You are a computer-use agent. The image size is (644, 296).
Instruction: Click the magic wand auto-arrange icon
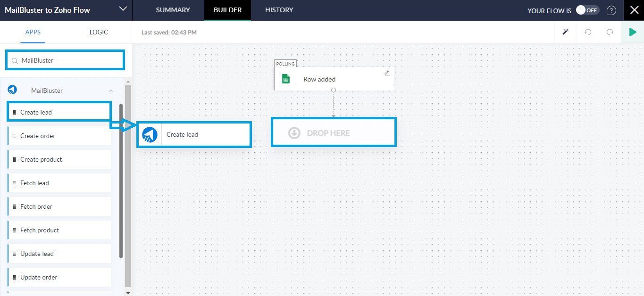coord(565,32)
